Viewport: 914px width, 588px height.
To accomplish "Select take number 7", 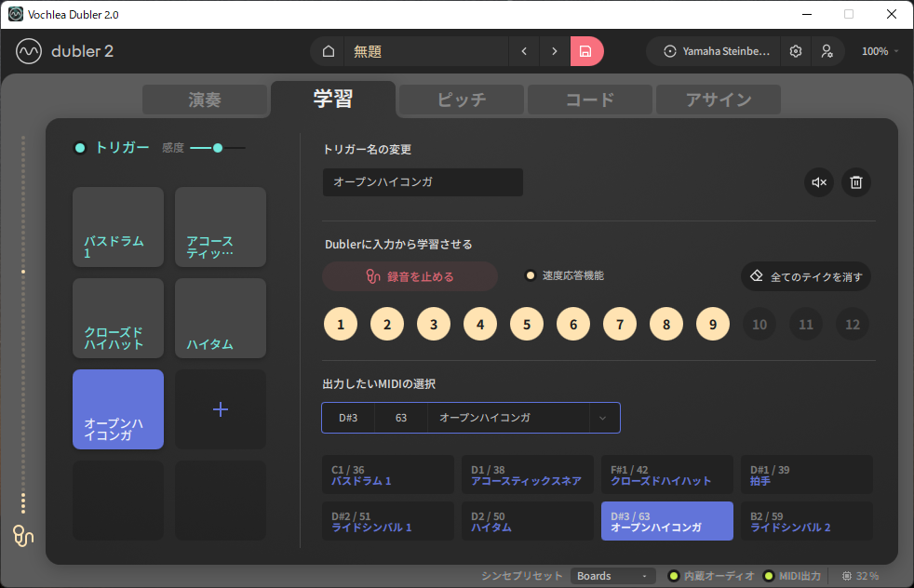I will pos(620,324).
